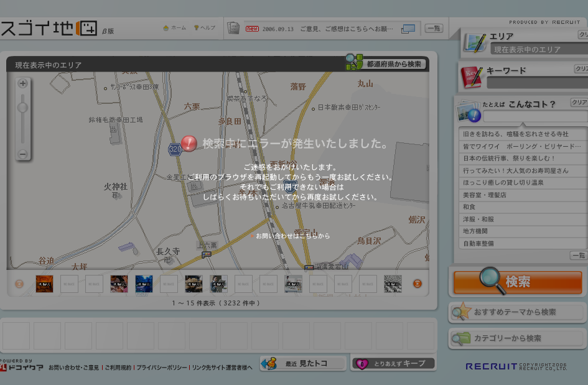The image size is (588, 385).
Task: Open 最近見たトコ recently viewed
Action: [304, 363]
